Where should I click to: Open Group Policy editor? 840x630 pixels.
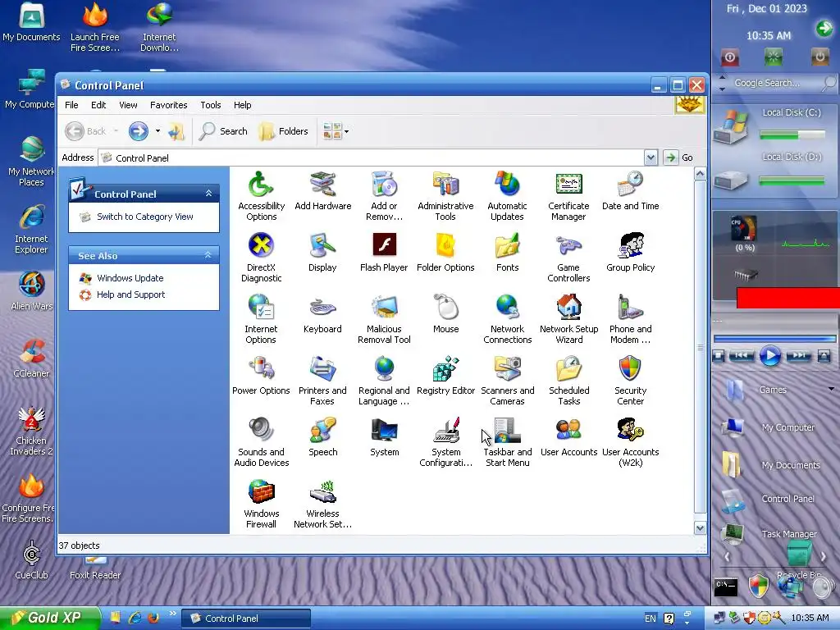pos(630,253)
